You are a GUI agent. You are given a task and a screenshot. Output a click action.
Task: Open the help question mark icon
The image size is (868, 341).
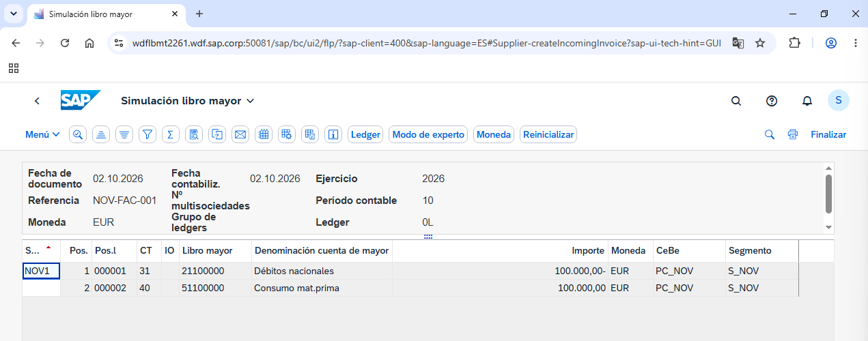tap(772, 101)
